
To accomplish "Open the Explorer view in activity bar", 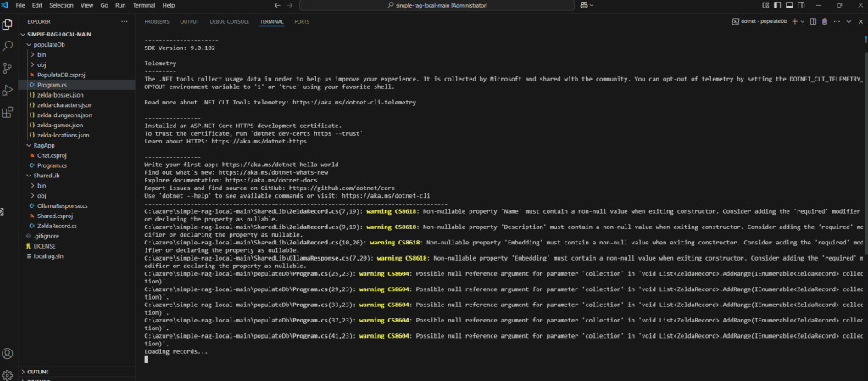I will point(7,25).
